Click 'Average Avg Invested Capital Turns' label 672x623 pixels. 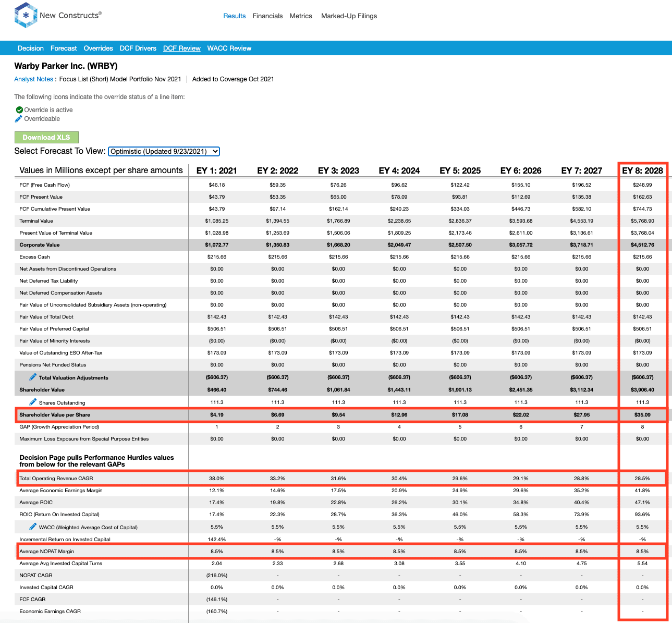(61, 564)
